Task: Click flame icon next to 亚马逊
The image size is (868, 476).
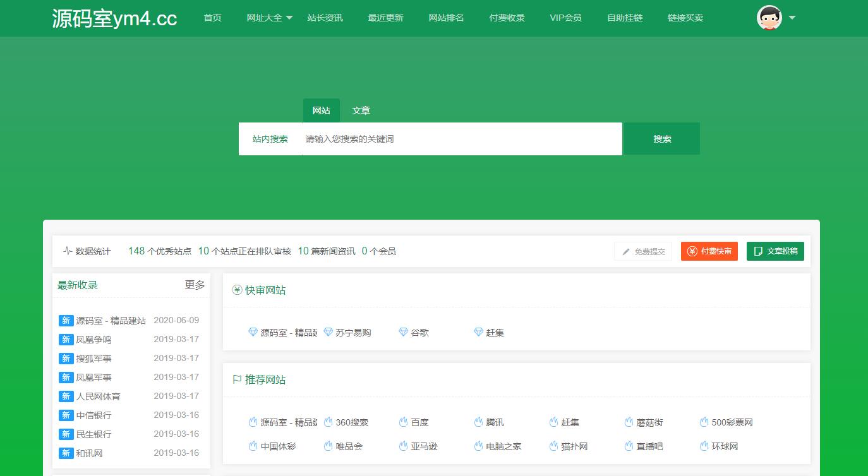Action: 404,446
